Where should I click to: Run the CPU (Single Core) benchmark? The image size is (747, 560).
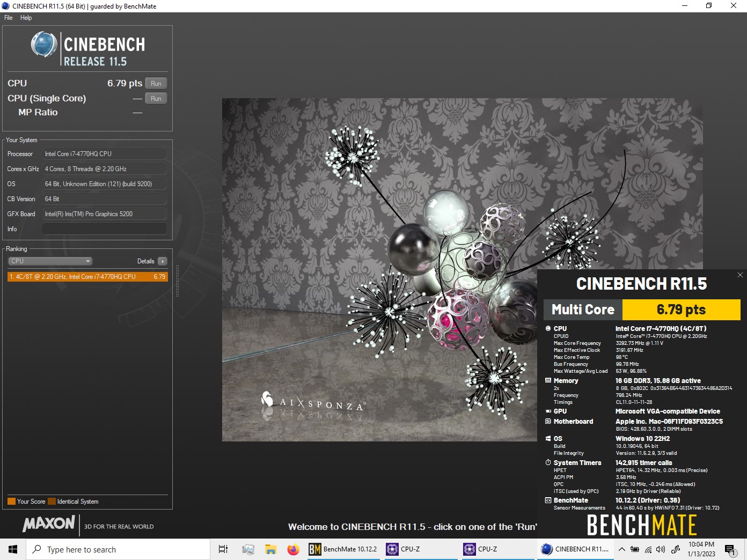pyautogui.click(x=156, y=98)
